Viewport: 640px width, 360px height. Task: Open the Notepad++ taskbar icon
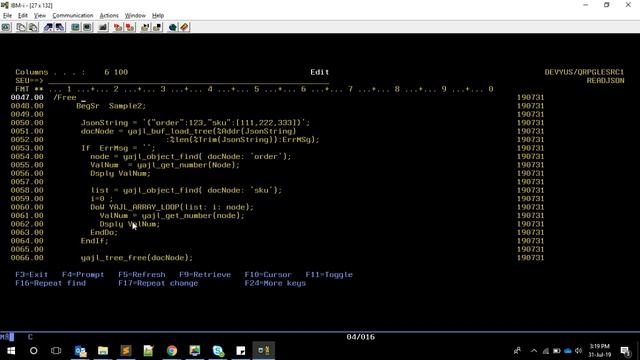(x=149, y=351)
